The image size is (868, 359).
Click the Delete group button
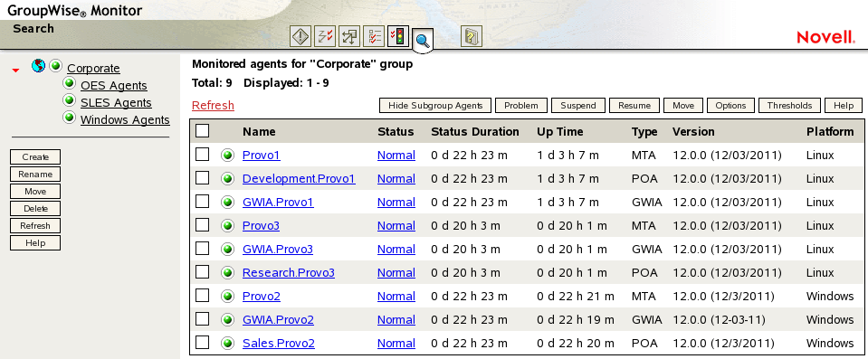click(35, 209)
